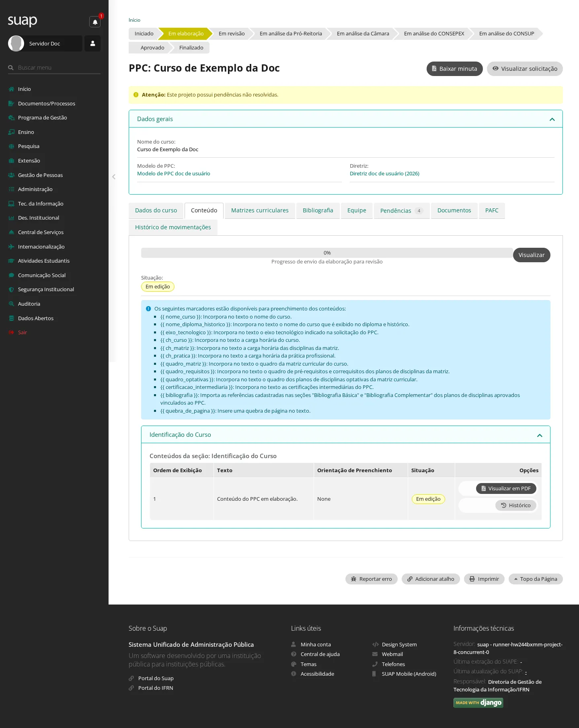Click the Servidor Doc avatar picture
Image resolution: width=579 pixels, height=728 pixels.
(x=16, y=43)
